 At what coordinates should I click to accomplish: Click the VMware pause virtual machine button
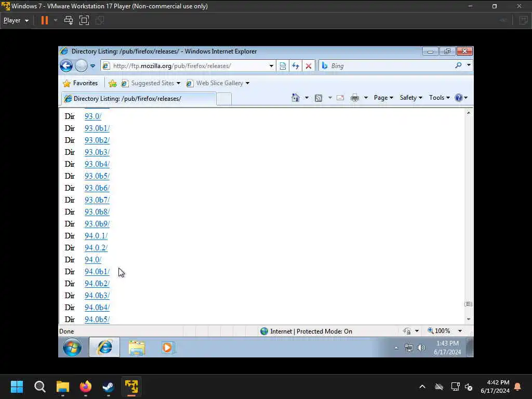[45, 20]
